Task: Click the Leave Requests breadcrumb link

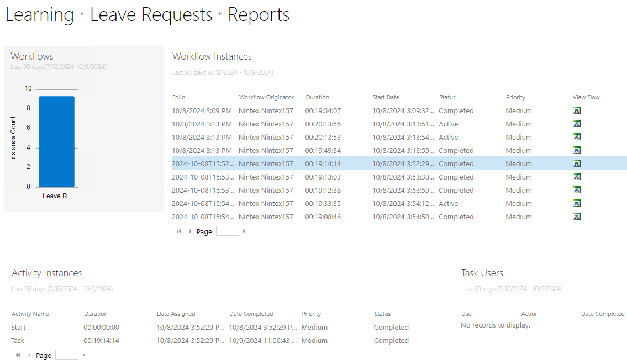Action: [151, 15]
